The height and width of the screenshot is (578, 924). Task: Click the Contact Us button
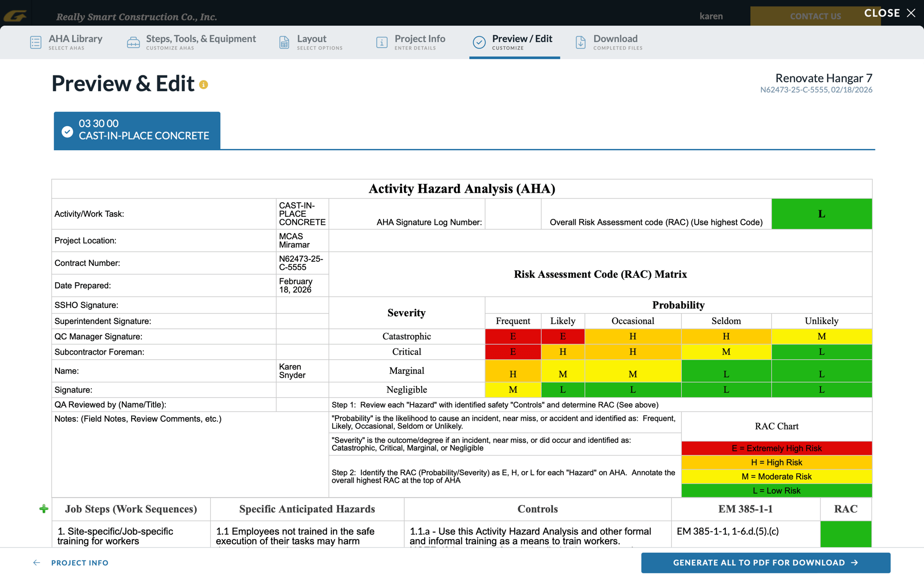coord(815,16)
